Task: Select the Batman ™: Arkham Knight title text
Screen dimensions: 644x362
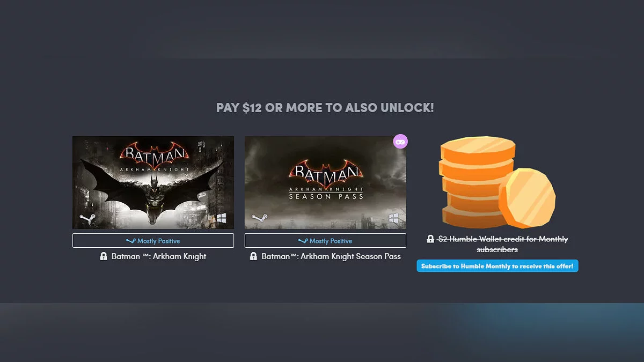Action: coord(159,256)
